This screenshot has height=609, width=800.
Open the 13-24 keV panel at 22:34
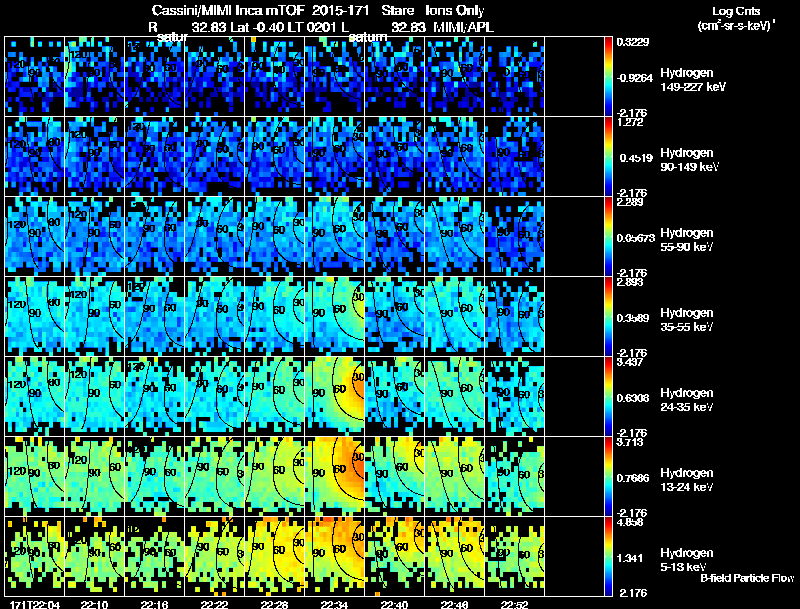coord(334,476)
